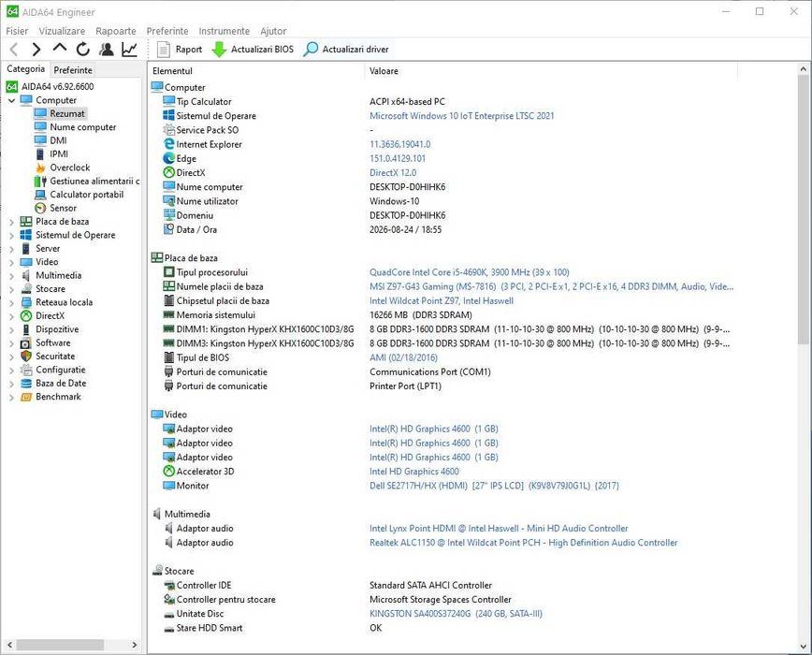The height and width of the screenshot is (655, 812).
Task: Open the Ajutor menu
Action: [x=273, y=31]
